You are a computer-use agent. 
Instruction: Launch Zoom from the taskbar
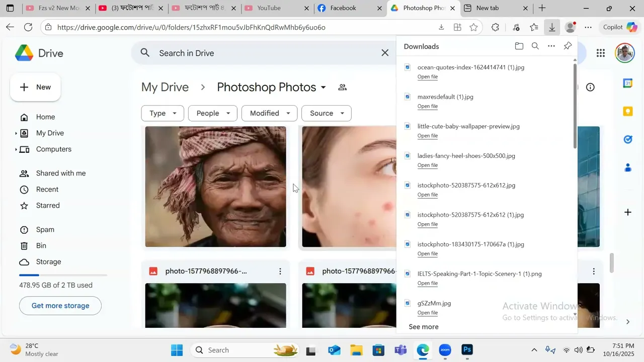click(x=445, y=350)
